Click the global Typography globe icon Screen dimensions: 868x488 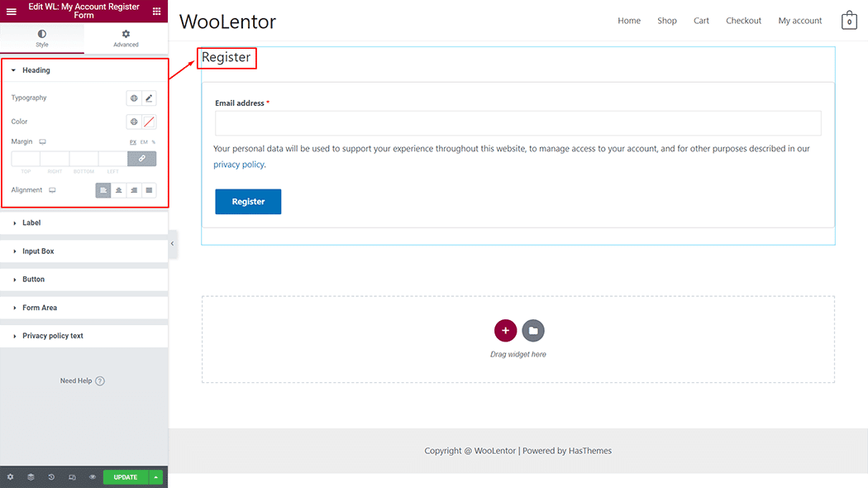(134, 98)
